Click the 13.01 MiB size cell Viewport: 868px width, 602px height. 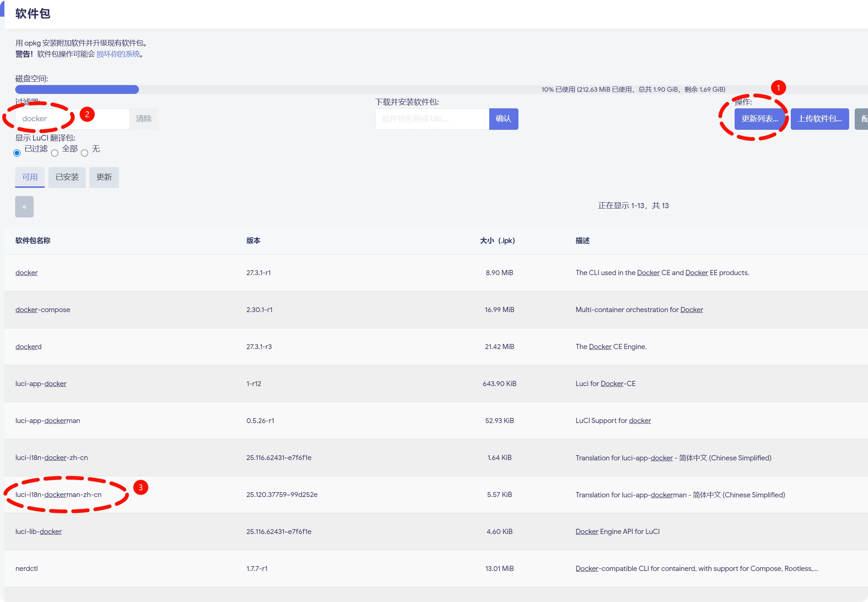499,568
